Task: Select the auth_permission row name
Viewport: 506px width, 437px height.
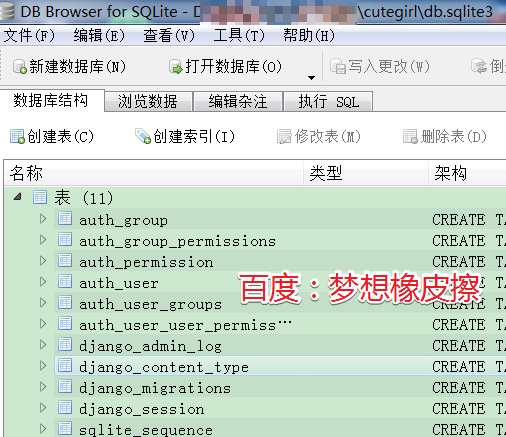Action: (x=146, y=262)
